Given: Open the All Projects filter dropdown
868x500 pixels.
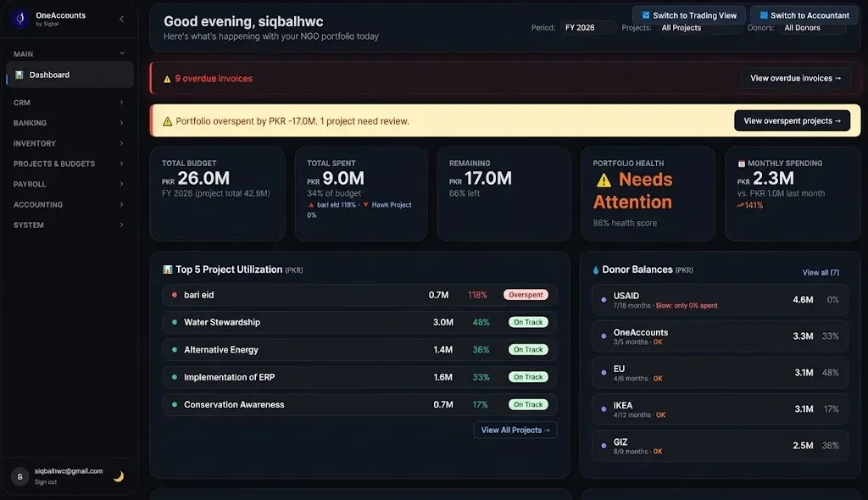Looking at the screenshot, I should pyautogui.click(x=699, y=28).
